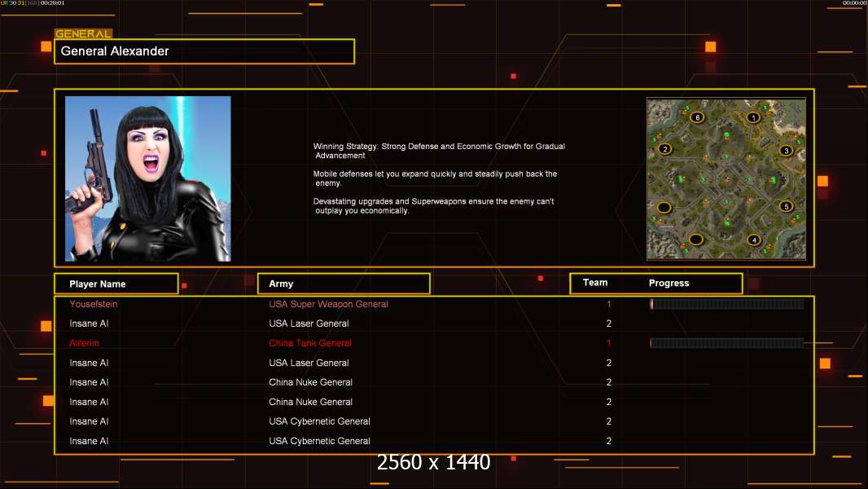Select the Ailerim player name
The image size is (868, 489).
tap(84, 343)
